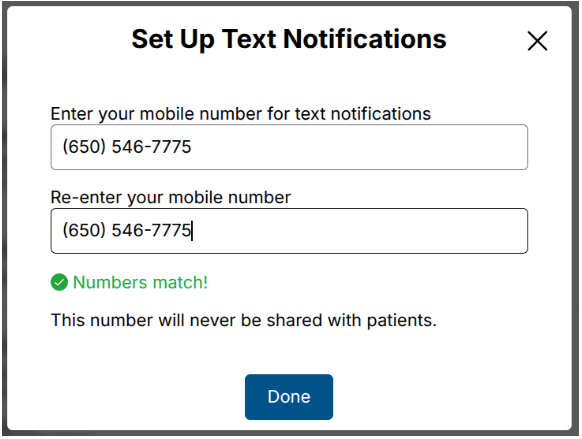
Task: Click the green checkmark success icon
Action: (59, 282)
